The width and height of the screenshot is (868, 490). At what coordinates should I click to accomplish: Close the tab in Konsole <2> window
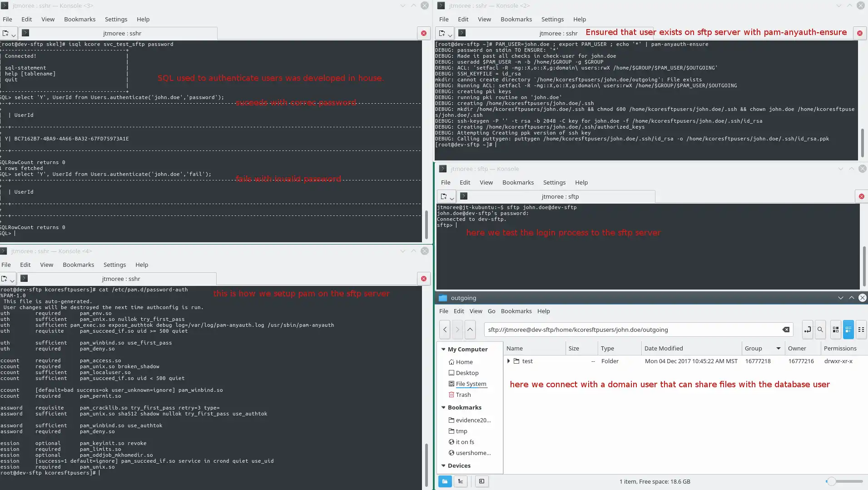click(x=859, y=33)
